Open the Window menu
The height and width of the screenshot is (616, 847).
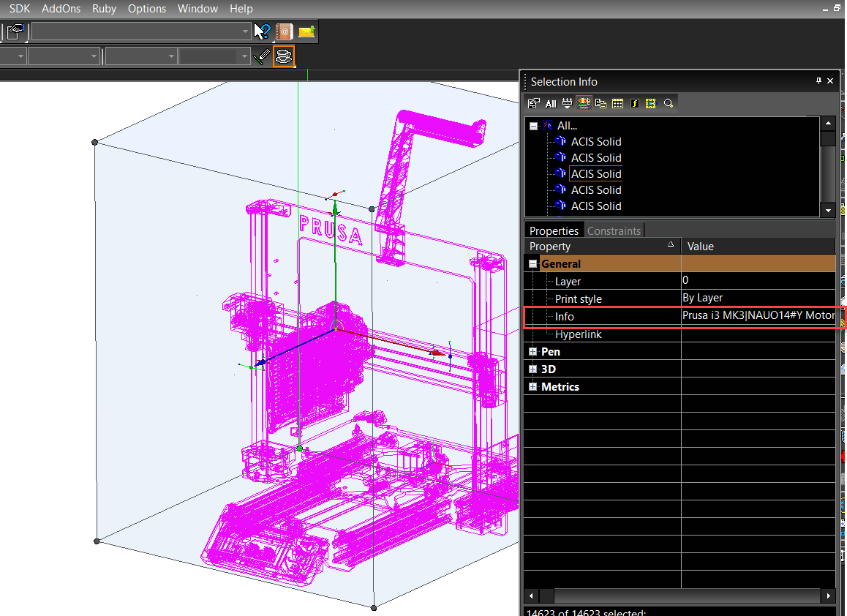click(197, 9)
